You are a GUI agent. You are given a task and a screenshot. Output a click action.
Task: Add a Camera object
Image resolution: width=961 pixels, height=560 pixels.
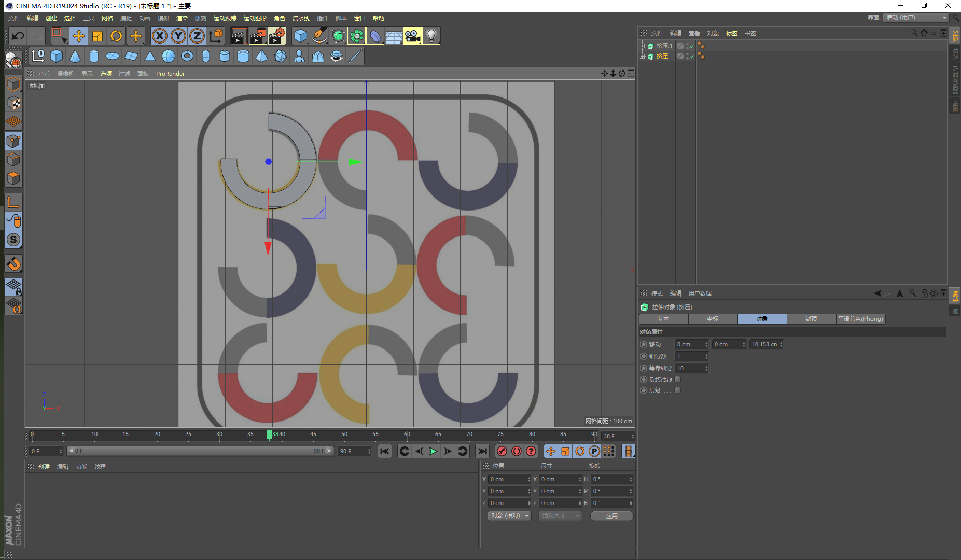(x=413, y=36)
